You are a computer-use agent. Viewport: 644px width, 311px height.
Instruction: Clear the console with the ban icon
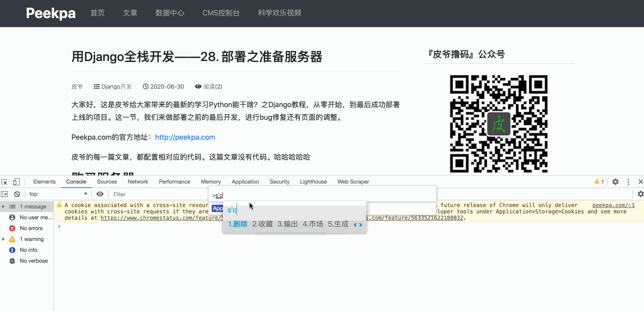point(17,194)
